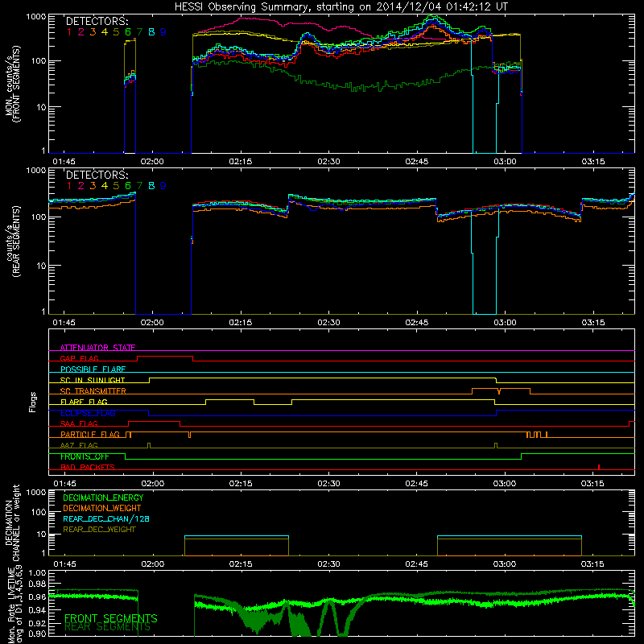
Task: Click the FLARE_FLAG label
Action: pos(84,402)
